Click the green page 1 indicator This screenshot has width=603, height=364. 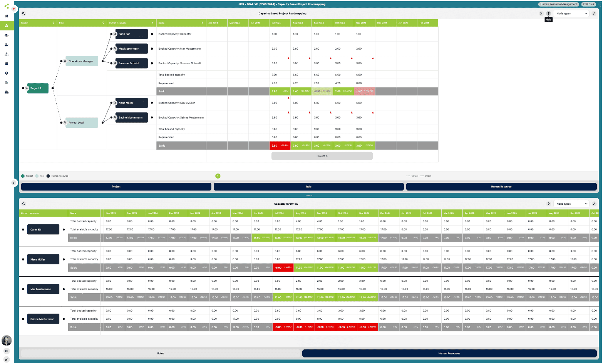pyautogui.click(x=218, y=176)
